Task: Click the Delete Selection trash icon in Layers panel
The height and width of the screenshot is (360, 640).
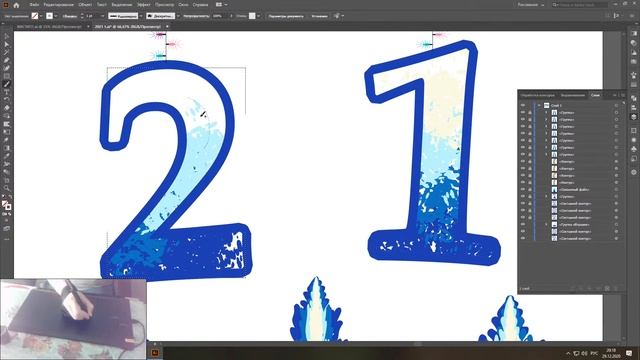Action: tap(616, 289)
